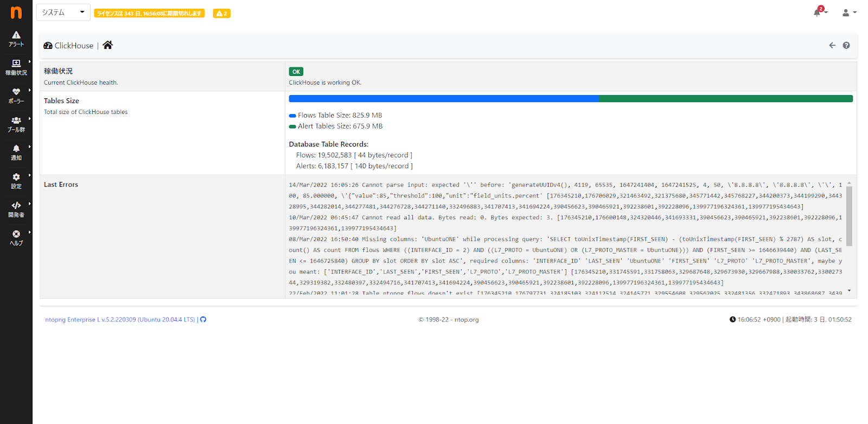Open the システム interface dropdown
Screen dimensions: 868x424
coord(63,12)
